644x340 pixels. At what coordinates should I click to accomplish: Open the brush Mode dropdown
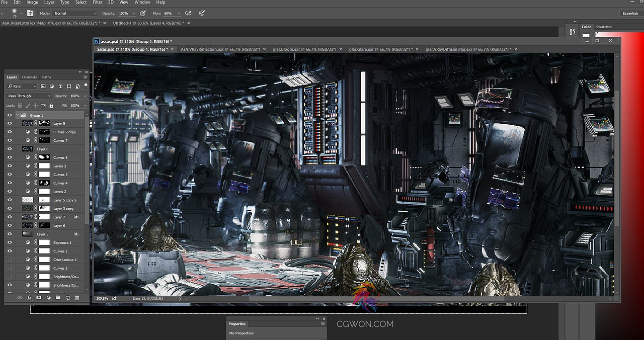(x=75, y=13)
